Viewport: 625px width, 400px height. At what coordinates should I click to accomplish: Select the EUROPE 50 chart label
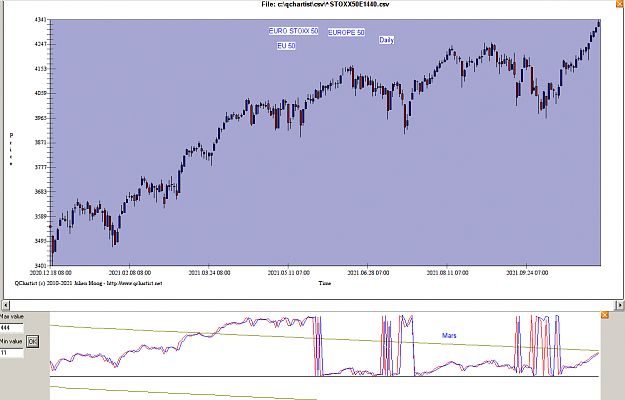pyautogui.click(x=346, y=32)
